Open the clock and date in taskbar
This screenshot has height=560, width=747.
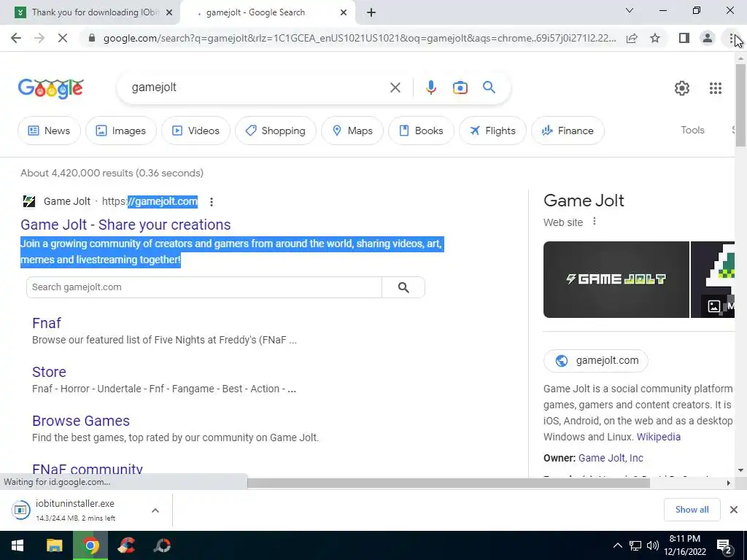[x=684, y=545]
